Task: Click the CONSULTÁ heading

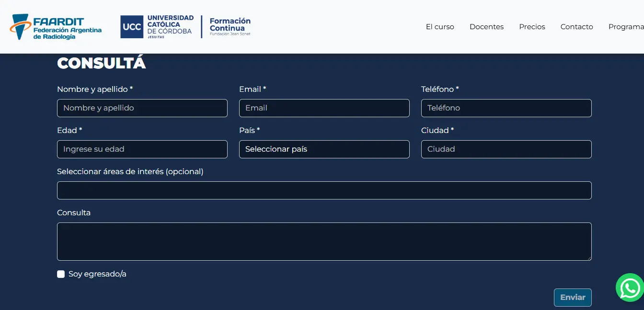Action: pos(102,63)
